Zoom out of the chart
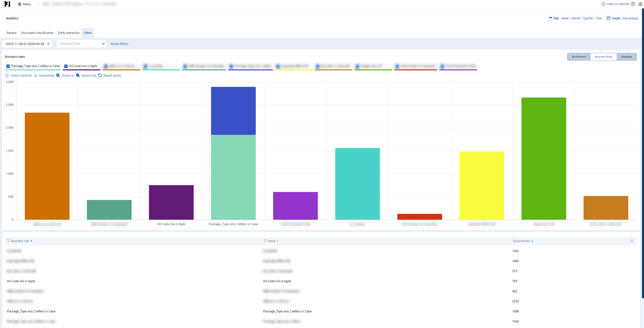Viewport: 644px width, 328px height. [x=86, y=75]
